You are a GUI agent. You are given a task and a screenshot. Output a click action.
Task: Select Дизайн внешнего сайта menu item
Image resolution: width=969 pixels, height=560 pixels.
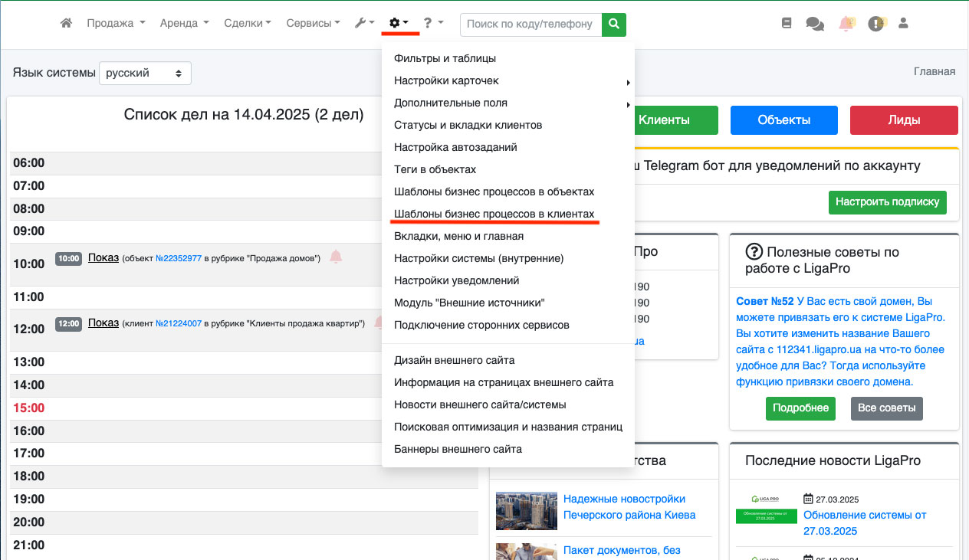(454, 360)
